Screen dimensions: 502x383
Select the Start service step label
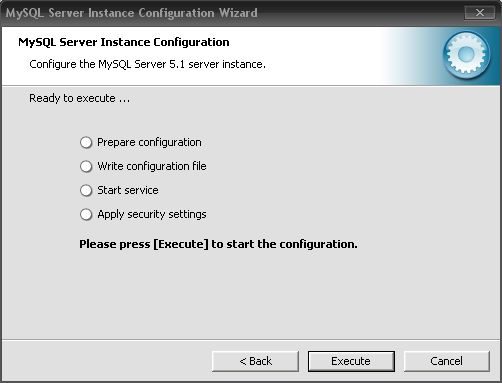[128, 190]
